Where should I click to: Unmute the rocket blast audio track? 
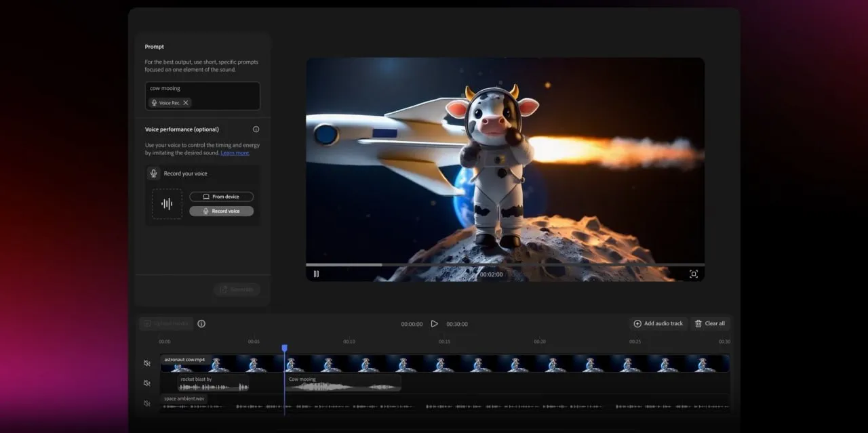click(146, 382)
